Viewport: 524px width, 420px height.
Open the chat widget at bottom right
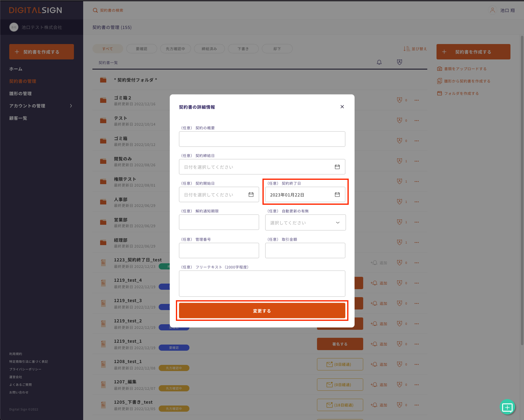tap(507, 407)
